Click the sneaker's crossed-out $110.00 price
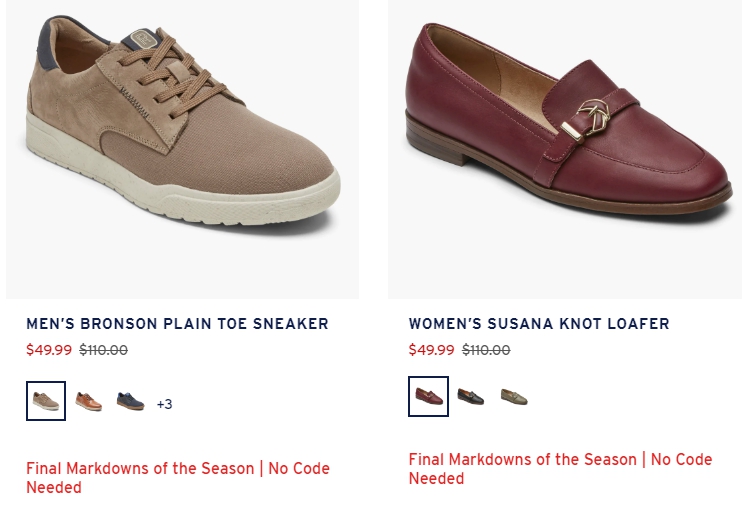 click(x=103, y=350)
